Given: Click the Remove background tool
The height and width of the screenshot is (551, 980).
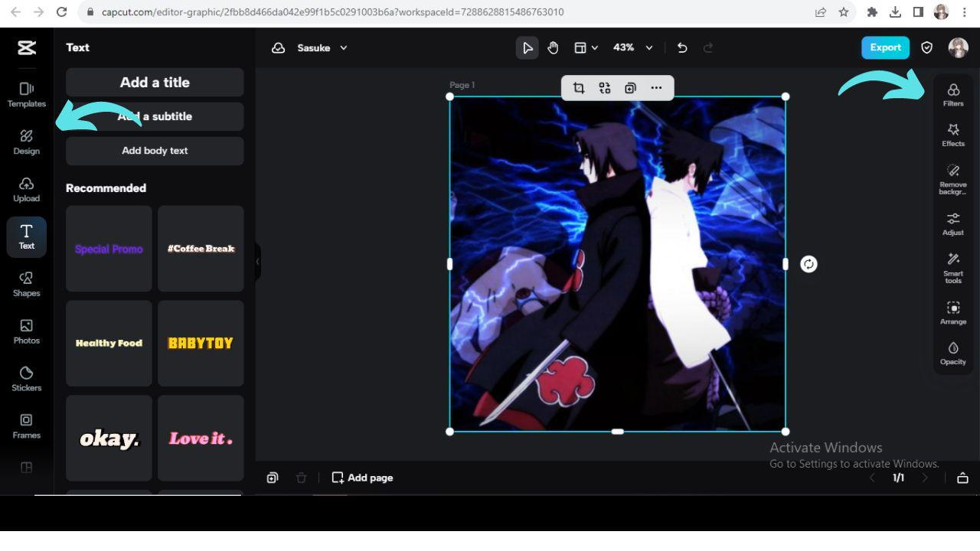Looking at the screenshot, I should point(953,179).
